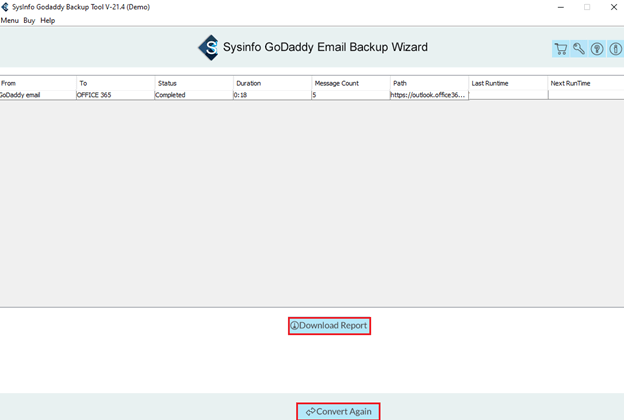Click the Convert Again button

coord(338,411)
